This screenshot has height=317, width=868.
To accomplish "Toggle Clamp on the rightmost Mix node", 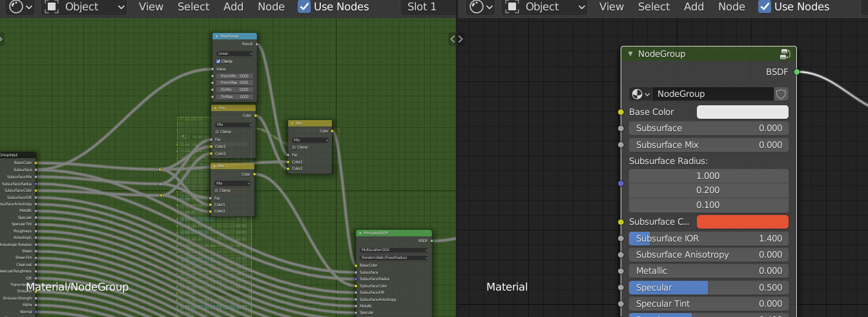I will (x=294, y=147).
